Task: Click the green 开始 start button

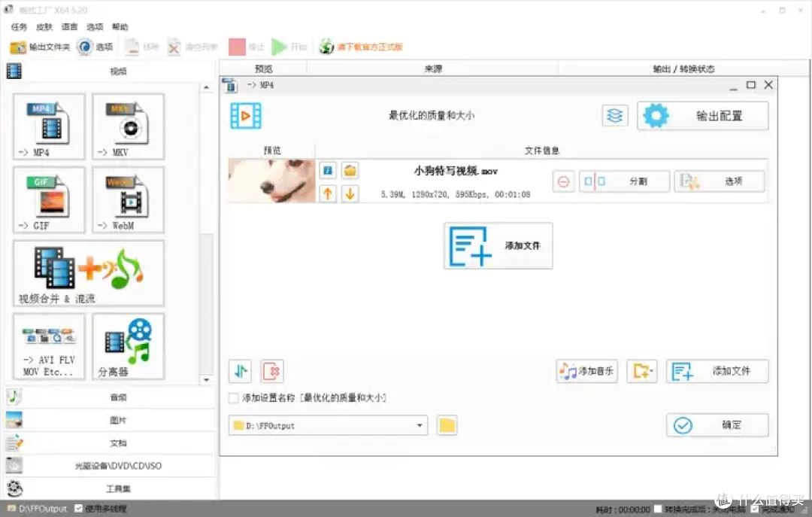Action: point(289,47)
